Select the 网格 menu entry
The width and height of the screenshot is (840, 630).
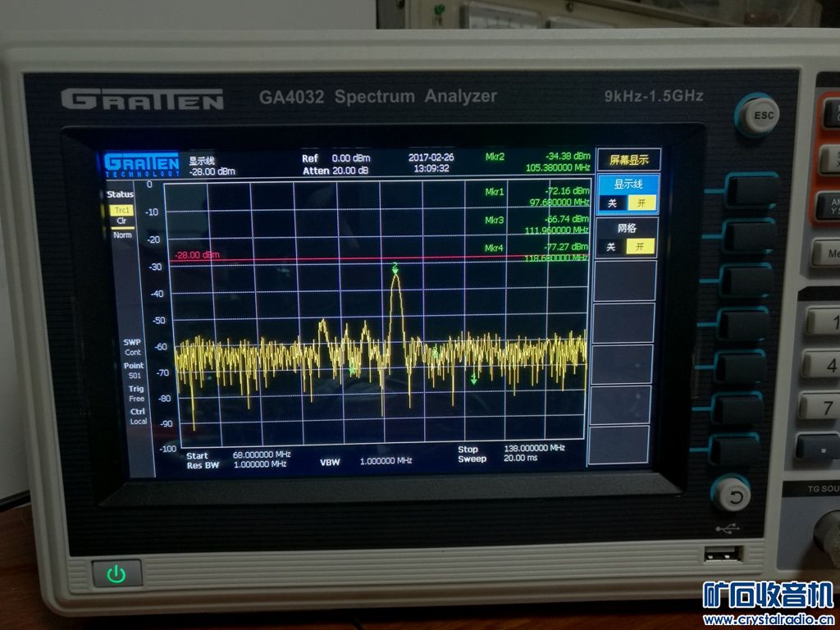pyautogui.click(x=626, y=237)
